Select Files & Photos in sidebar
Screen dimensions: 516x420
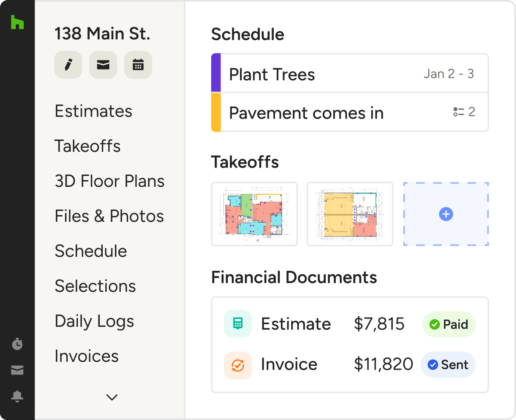coord(109,216)
